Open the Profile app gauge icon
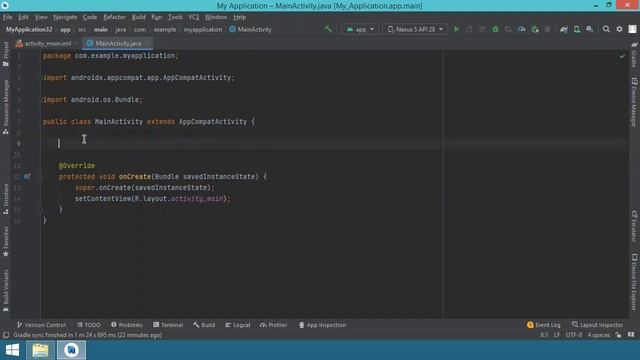The image size is (640, 360). coord(522,29)
